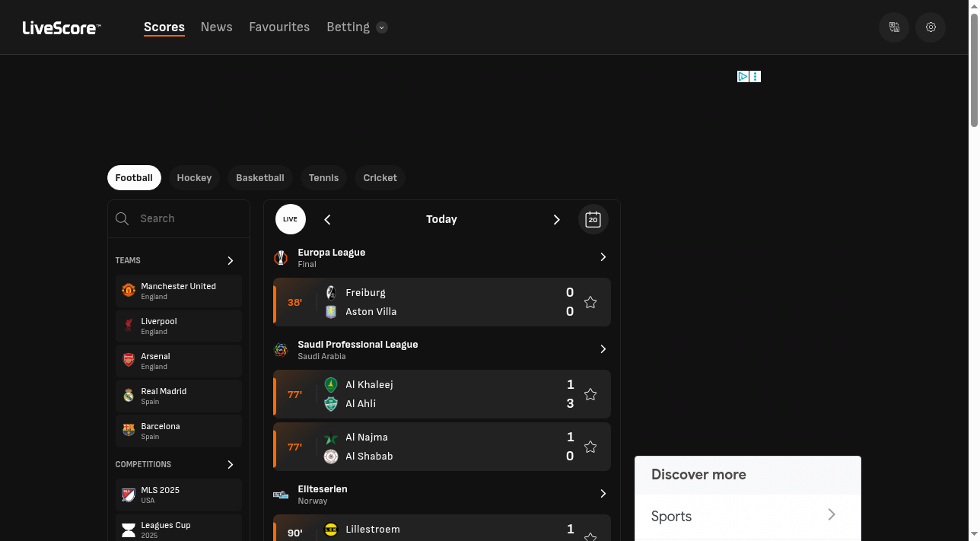Click the Today date label
980x541 pixels.
tap(441, 219)
